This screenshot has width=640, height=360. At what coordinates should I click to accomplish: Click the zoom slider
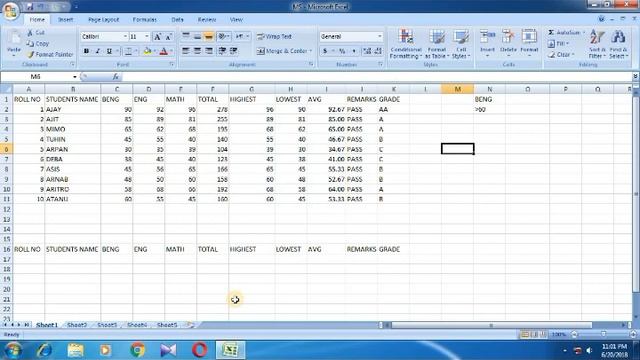click(x=603, y=334)
